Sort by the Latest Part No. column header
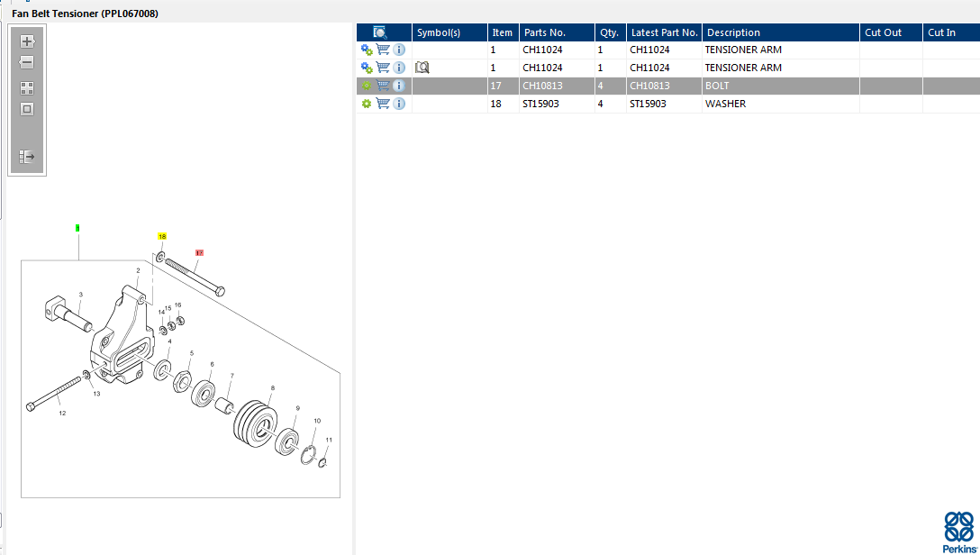 click(665, 32)
